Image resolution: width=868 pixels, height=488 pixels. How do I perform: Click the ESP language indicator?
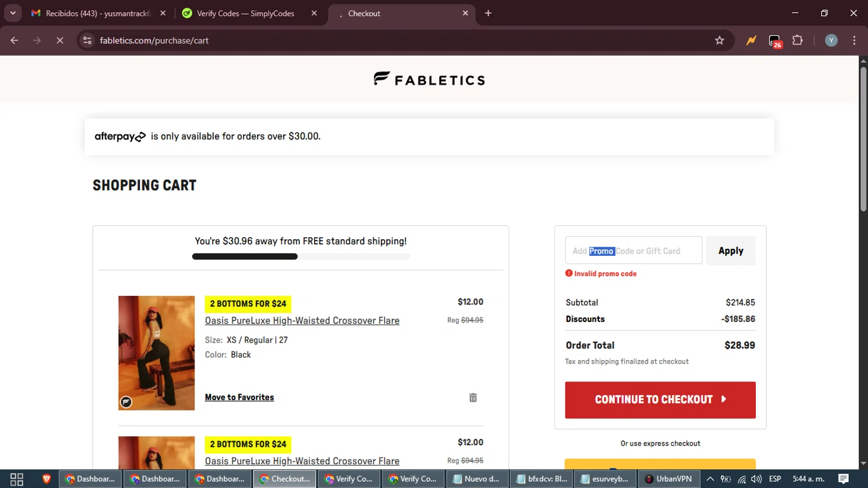click(775, 479)
